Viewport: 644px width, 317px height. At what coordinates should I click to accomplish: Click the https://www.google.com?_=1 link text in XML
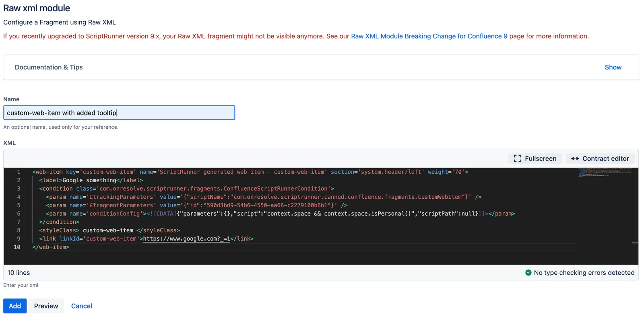(186, 239)
